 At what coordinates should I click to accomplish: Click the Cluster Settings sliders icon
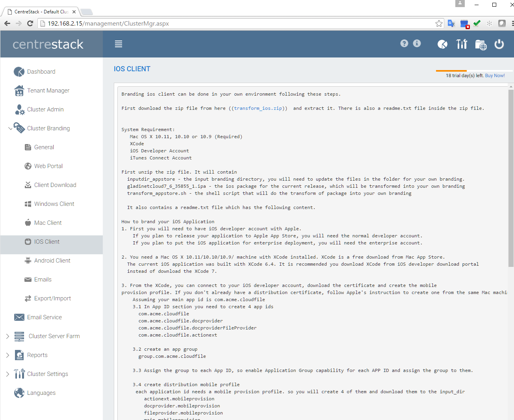point(19,374)
